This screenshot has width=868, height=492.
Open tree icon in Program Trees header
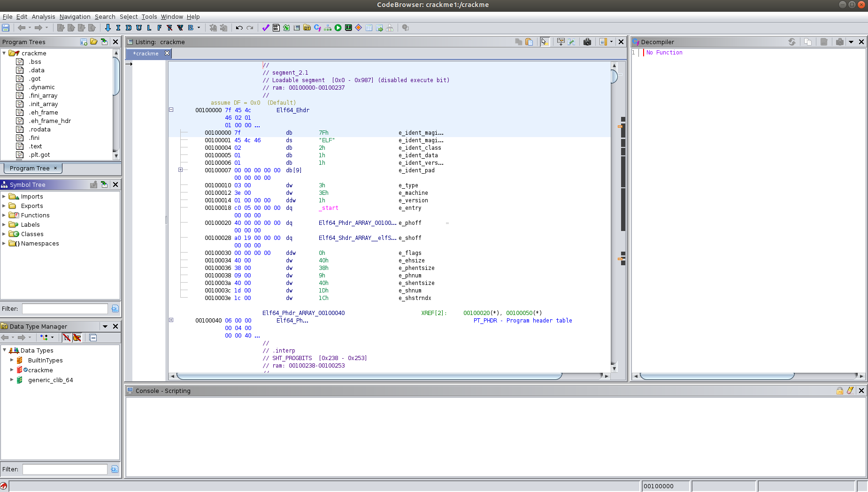(x=94, y=42)
